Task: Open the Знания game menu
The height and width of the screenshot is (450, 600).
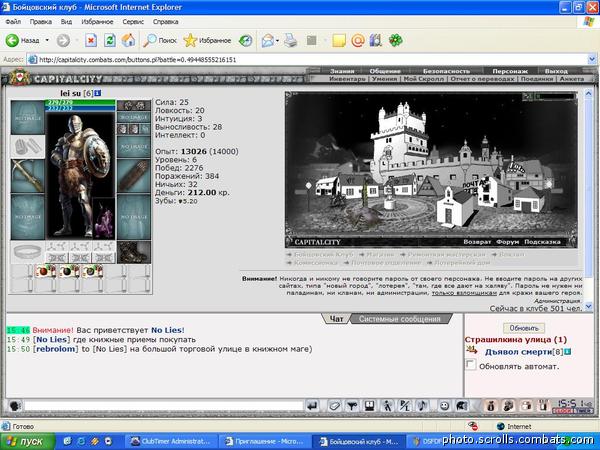Action: 342,71
